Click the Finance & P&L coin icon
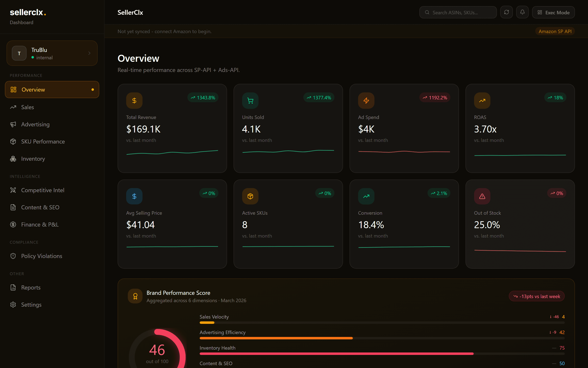 [13, 224]
